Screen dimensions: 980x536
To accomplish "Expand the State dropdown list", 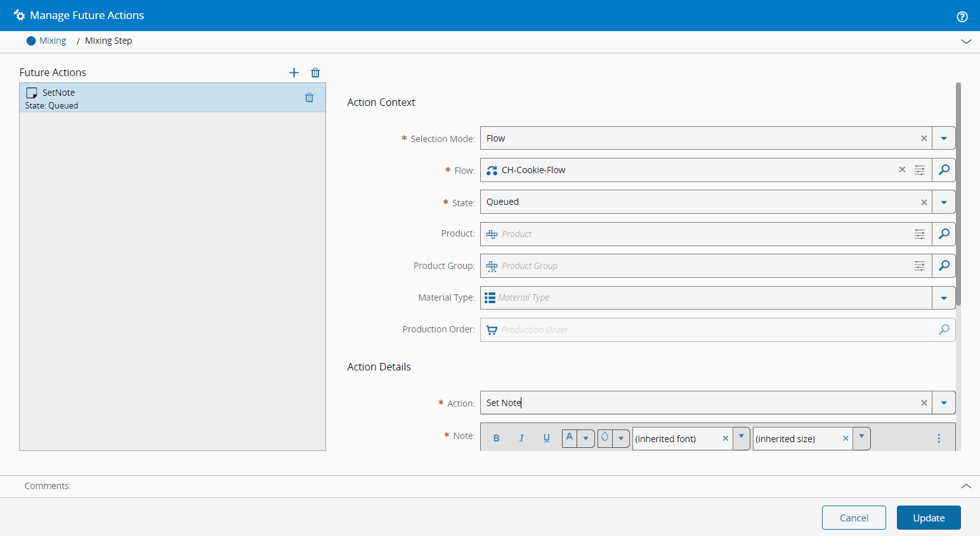I will [x=944, y=202].
